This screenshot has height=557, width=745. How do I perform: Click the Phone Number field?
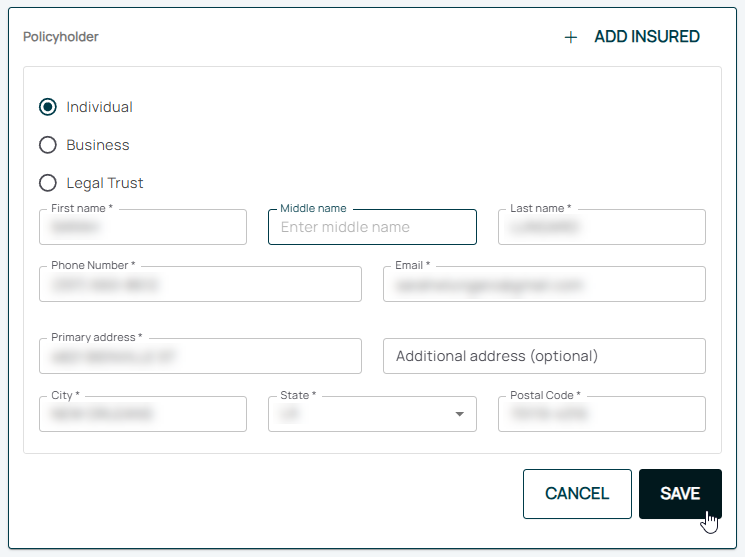(200, 284)
